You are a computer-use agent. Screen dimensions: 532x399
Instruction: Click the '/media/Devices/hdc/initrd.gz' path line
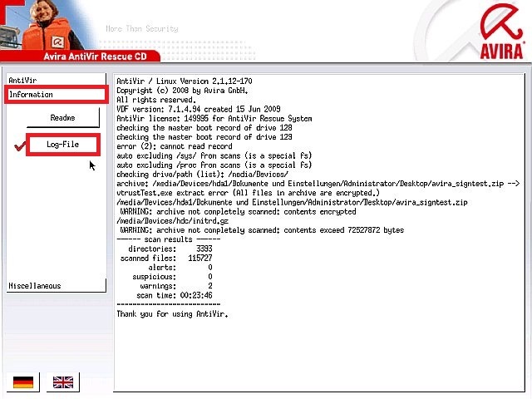172,221
